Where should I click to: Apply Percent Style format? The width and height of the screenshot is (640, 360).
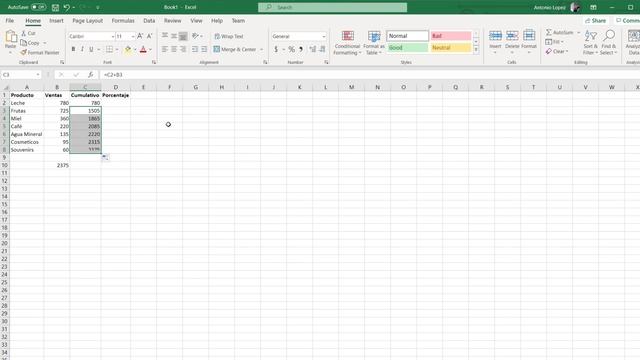(x=291, y=49)
